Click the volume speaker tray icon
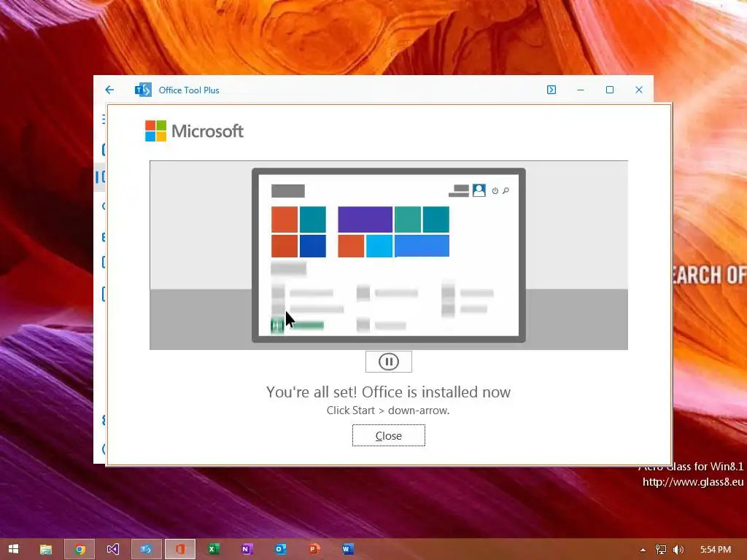The height and width of the screenshot is (560, 747). [x=678, y=550]
